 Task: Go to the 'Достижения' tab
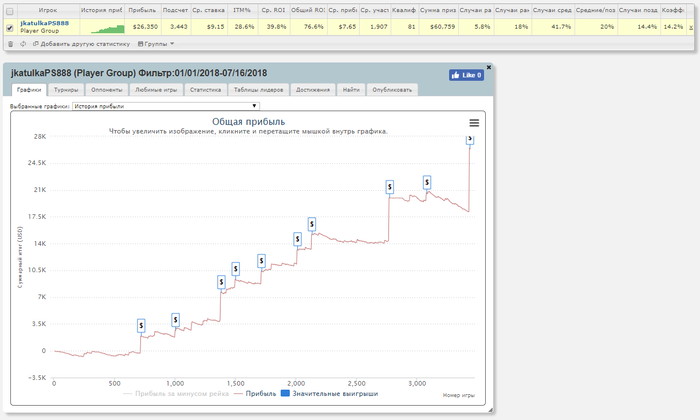click(312, 90)
